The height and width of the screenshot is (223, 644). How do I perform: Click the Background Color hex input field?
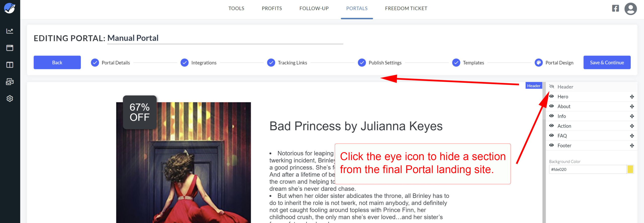pos(587,169)
